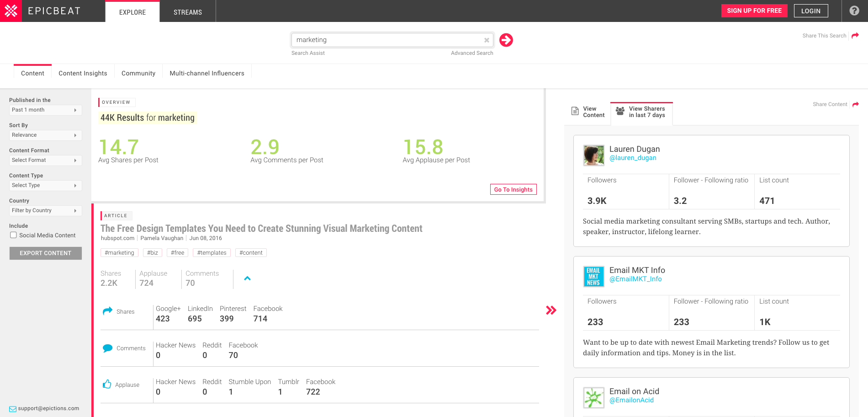Viewport: 868px width, 417px height.
Task: Click the LinkedIn 695 shares value
Action: [195, 319]
